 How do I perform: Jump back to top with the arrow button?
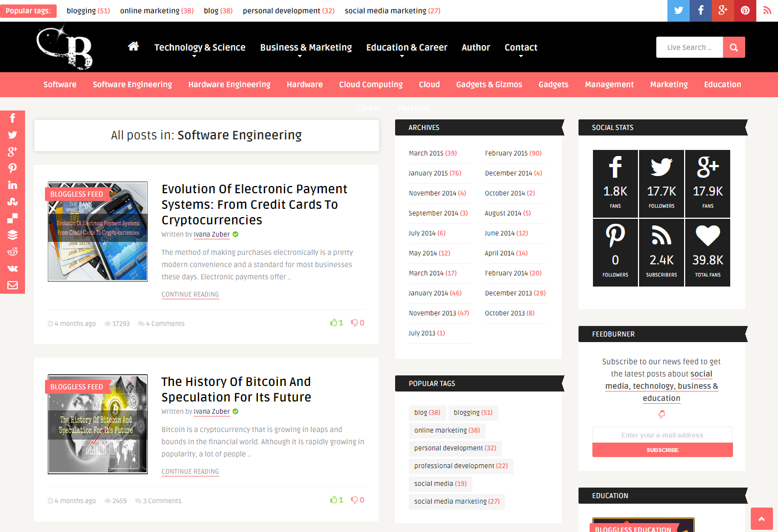tap(761, 519)
